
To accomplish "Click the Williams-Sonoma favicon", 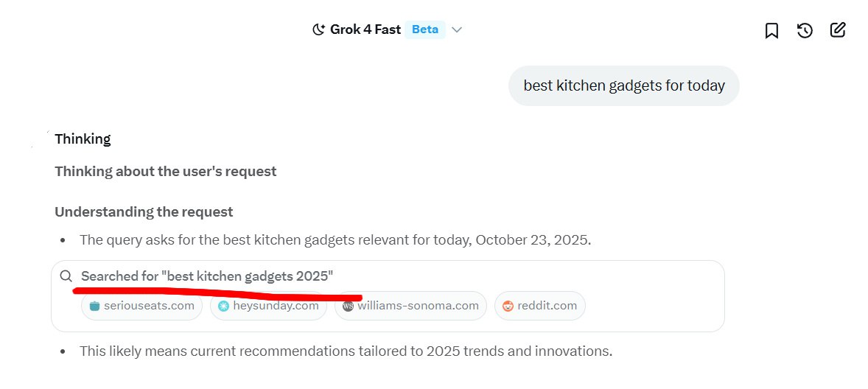I will 348,306.
